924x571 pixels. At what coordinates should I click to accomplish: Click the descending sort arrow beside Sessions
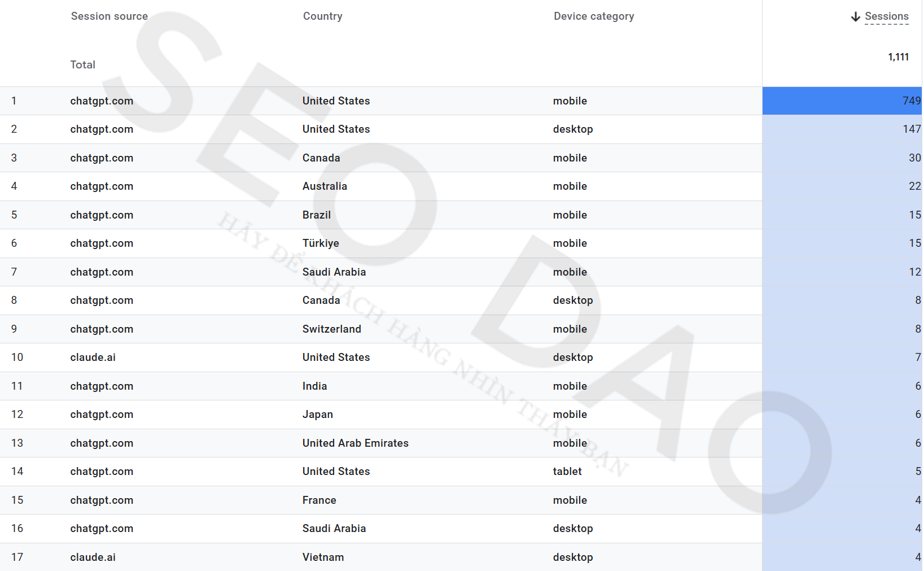click(x=855, y=17)
